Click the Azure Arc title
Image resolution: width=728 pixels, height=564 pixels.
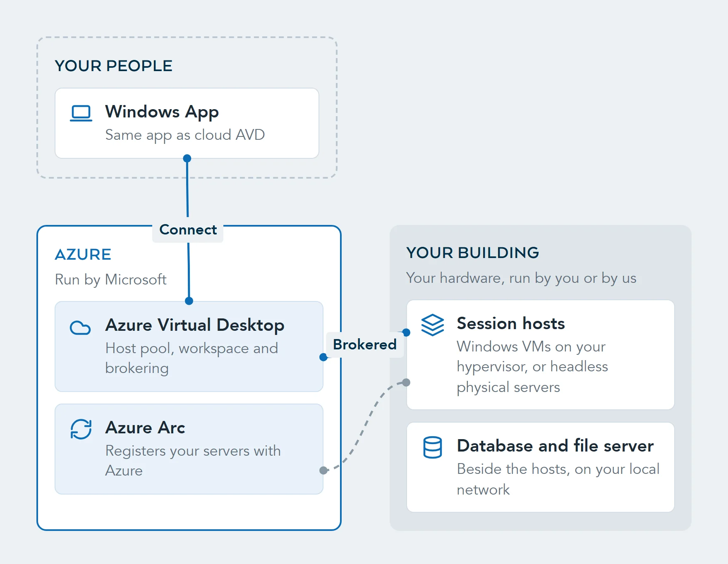tap(145, 428)
